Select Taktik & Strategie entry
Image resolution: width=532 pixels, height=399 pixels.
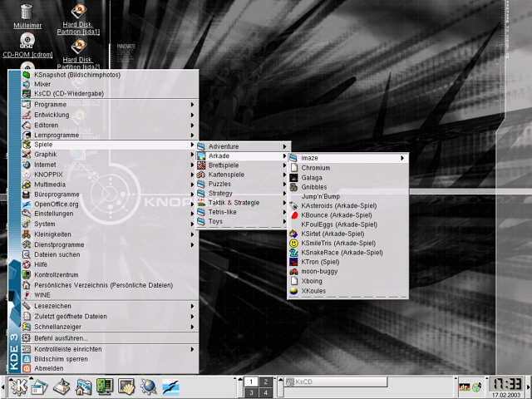243,203
